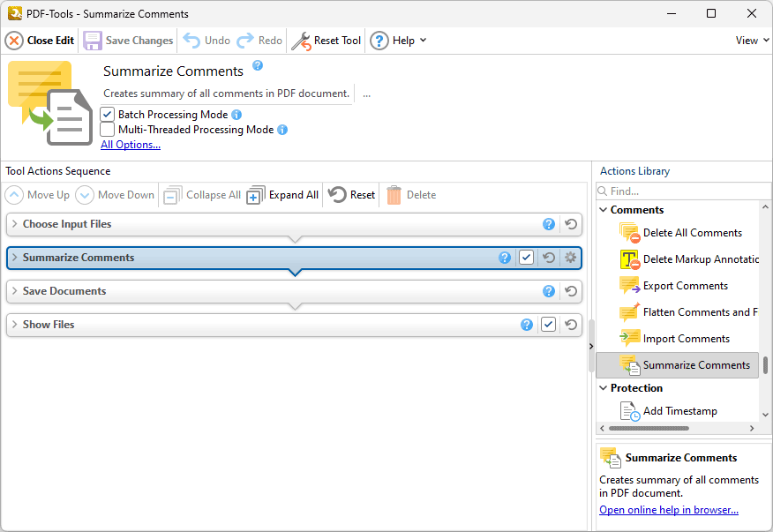
Task: Open the View dropdown menu
Action: pyautogui.click(x=753, y=41)
